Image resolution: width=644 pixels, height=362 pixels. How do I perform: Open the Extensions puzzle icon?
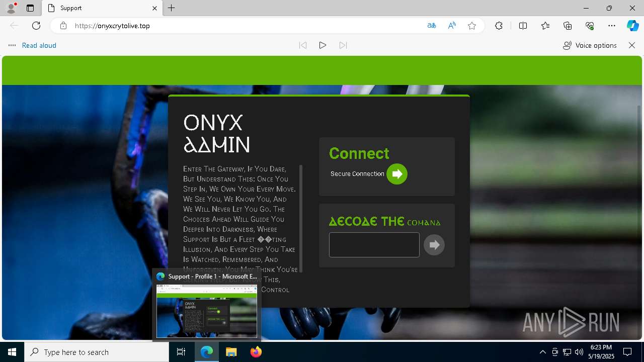pos(499,26)
